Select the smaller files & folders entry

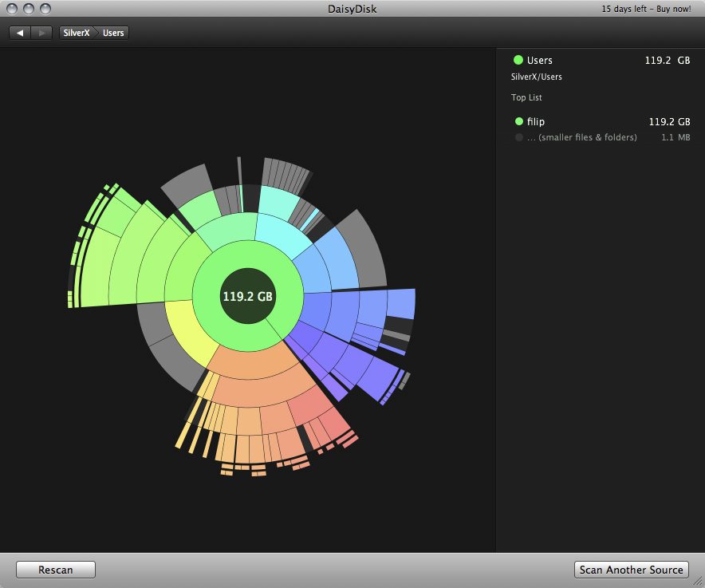point(581,137)
